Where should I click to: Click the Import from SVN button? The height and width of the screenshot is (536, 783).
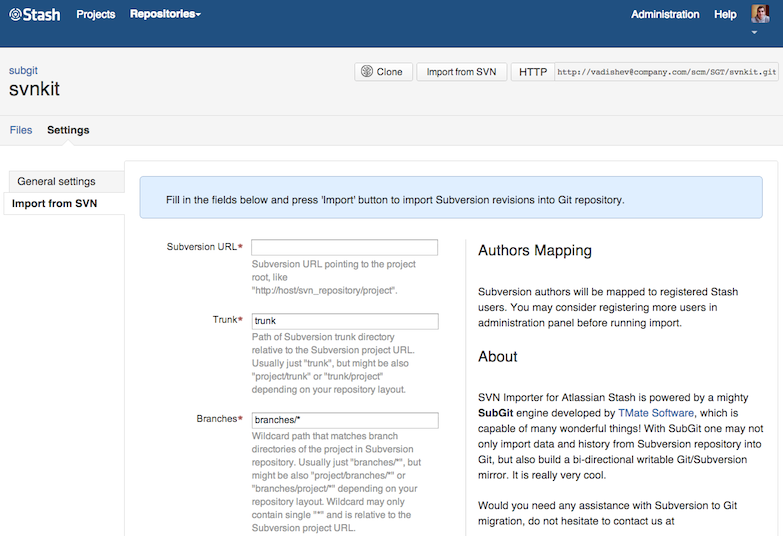(461, 72)
